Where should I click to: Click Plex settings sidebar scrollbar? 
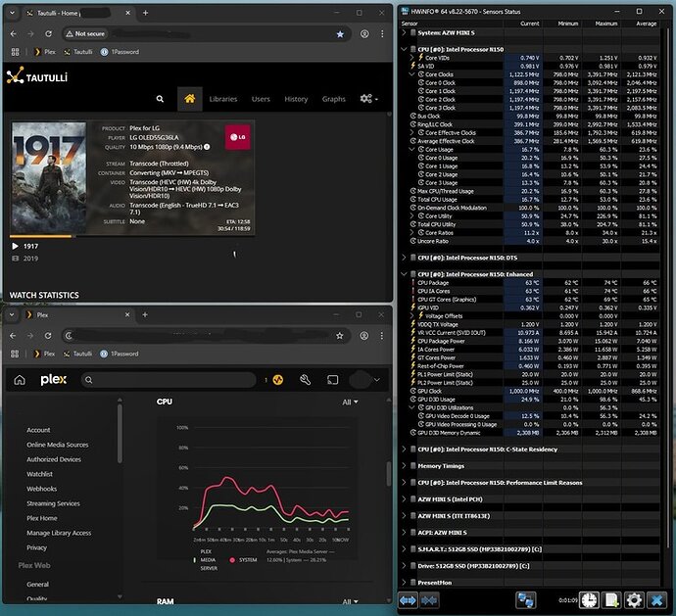click(120, 433)
